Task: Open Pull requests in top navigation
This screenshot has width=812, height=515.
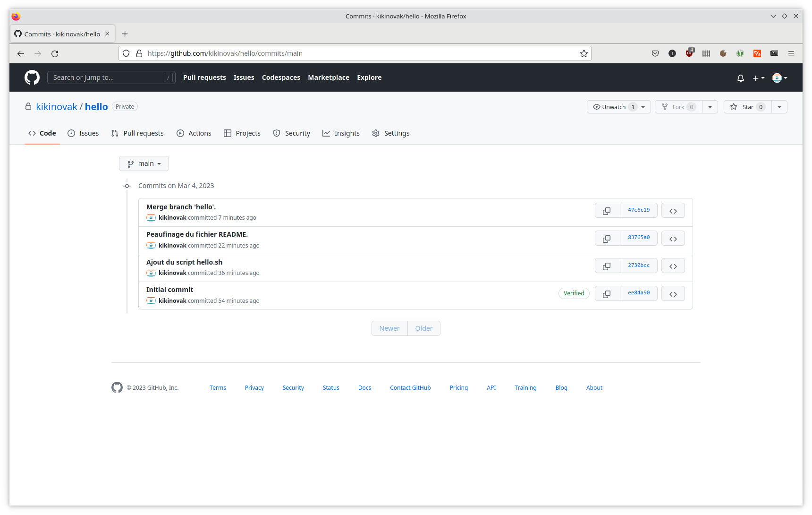Action: [204, 77]
